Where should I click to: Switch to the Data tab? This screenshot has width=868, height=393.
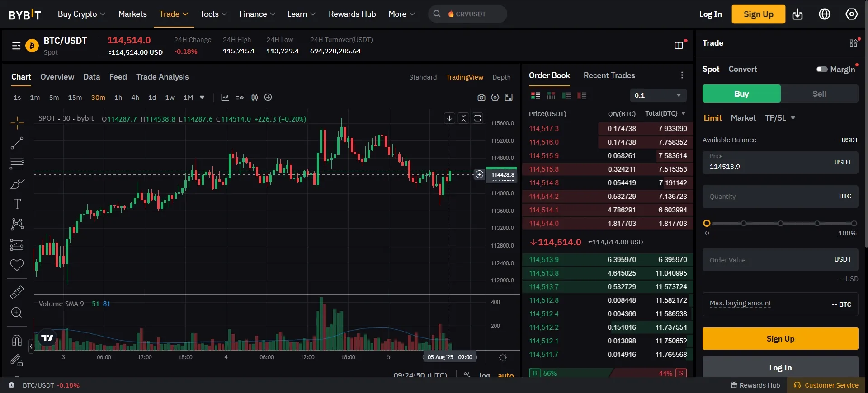[92, 77]
